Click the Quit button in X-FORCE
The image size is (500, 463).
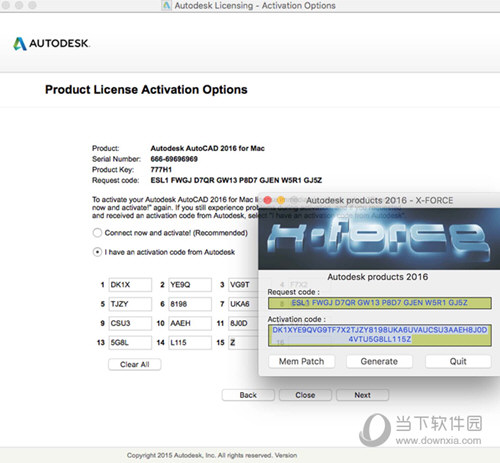coord(458,361)
